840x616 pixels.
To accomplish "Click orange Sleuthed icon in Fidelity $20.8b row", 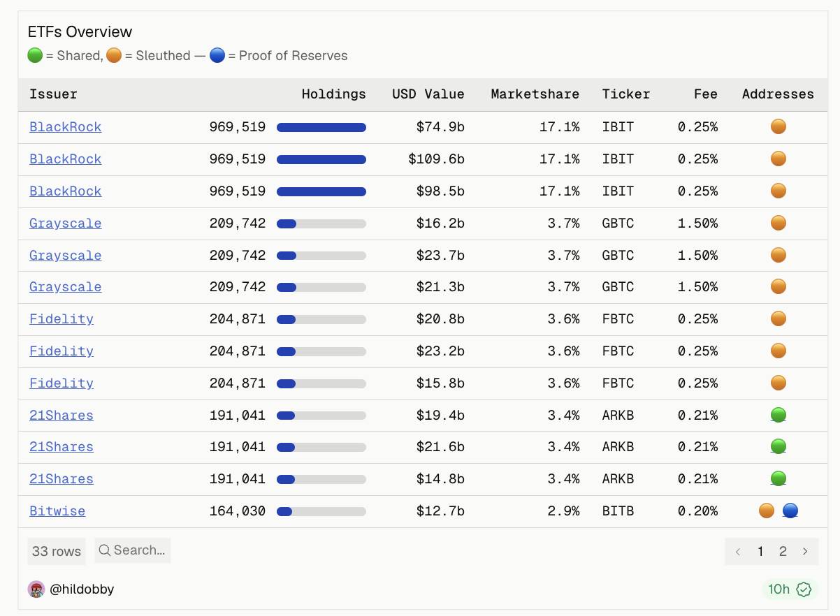I will (x=778, y=318).
